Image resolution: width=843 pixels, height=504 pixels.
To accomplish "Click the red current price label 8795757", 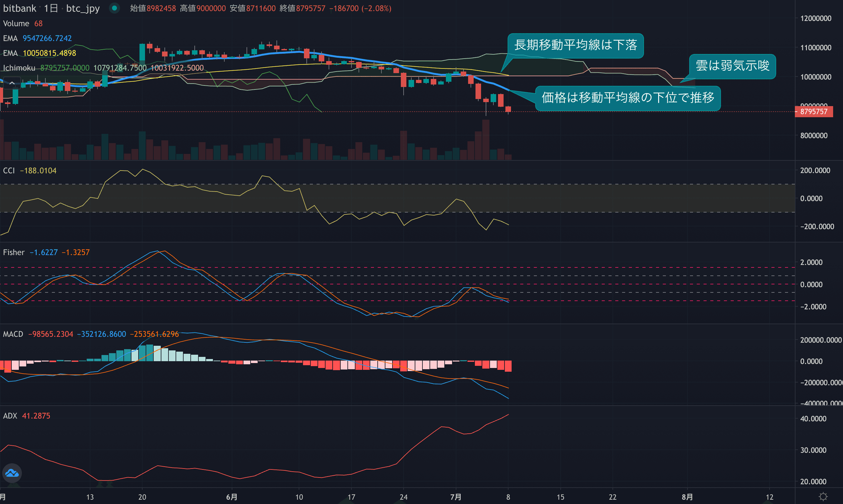I will pyautogui.click(x=814, y=112).
